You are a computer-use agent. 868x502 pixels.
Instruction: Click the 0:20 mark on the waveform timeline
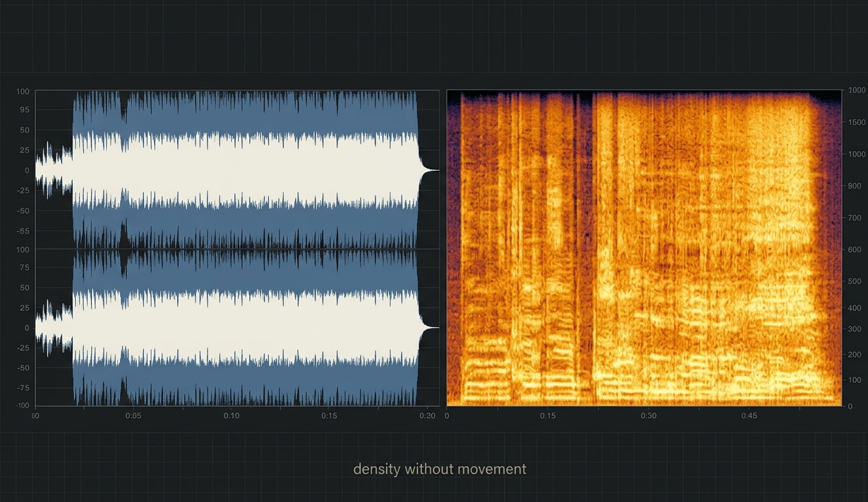[x=428, y=416]
